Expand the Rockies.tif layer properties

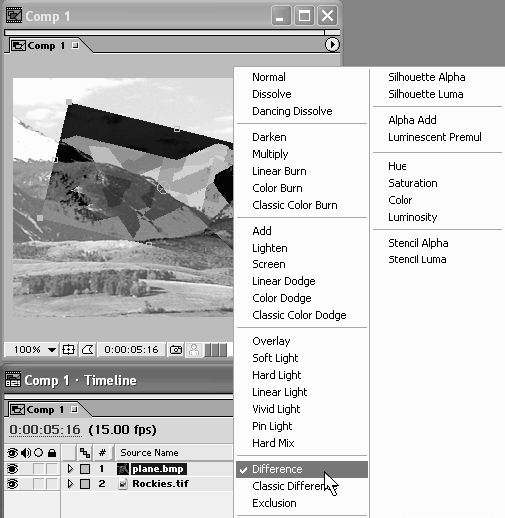point(70,483)
